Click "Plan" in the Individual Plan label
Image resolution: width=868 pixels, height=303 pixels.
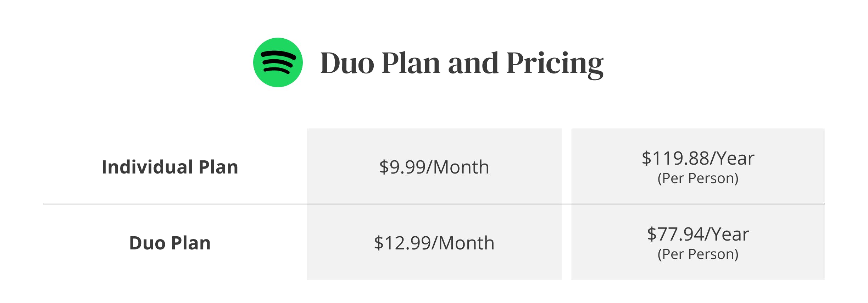click(218, 167)
